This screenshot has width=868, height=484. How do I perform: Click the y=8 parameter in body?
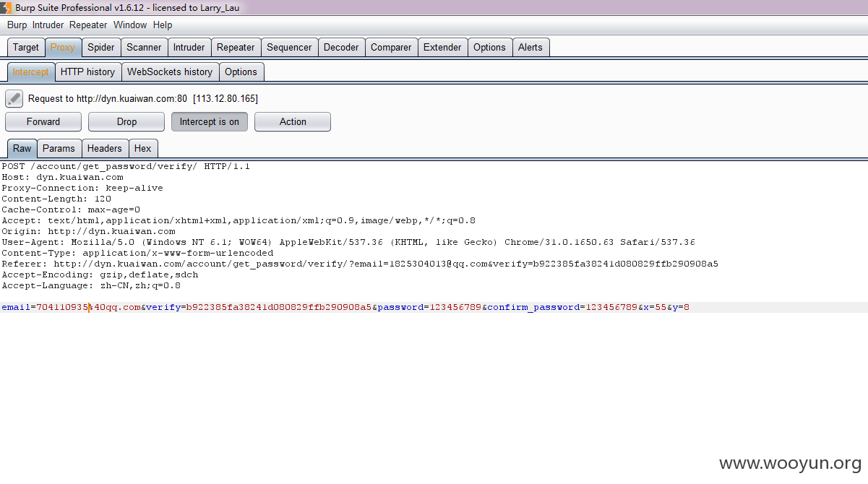681,307
